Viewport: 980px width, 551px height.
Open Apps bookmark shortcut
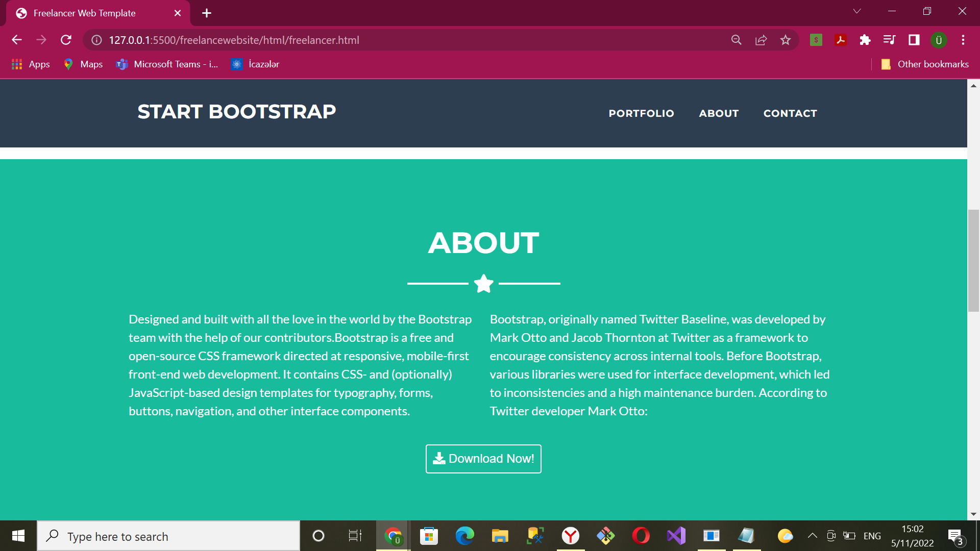31,64
